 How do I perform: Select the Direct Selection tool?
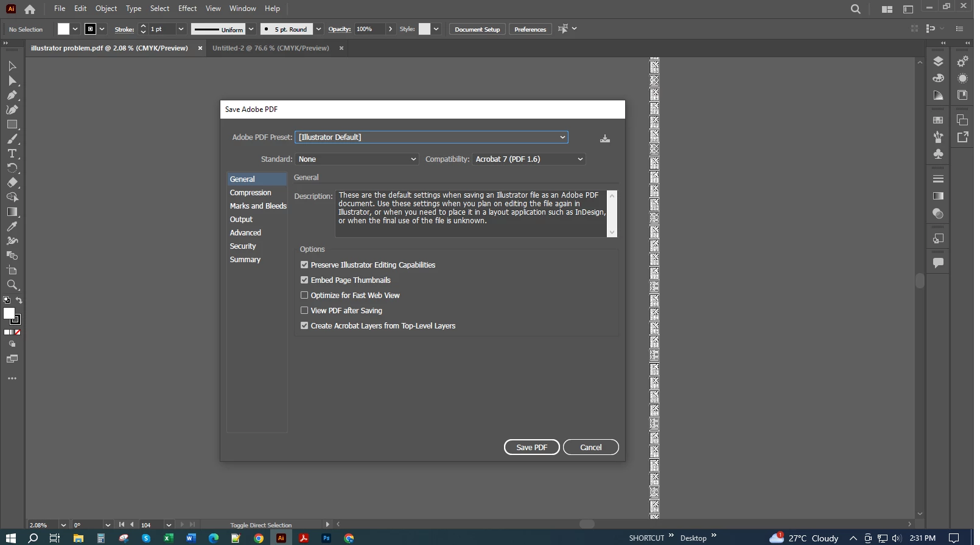(x=12, y=80)
